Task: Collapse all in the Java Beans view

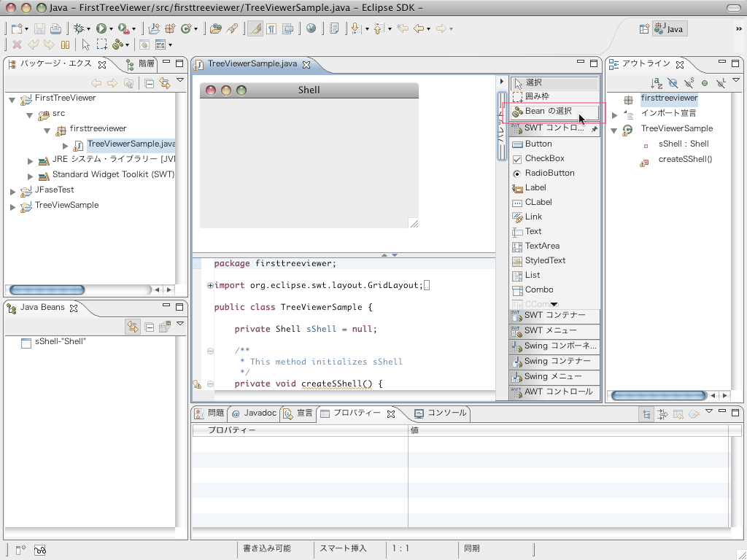Action: pos(149,327)
